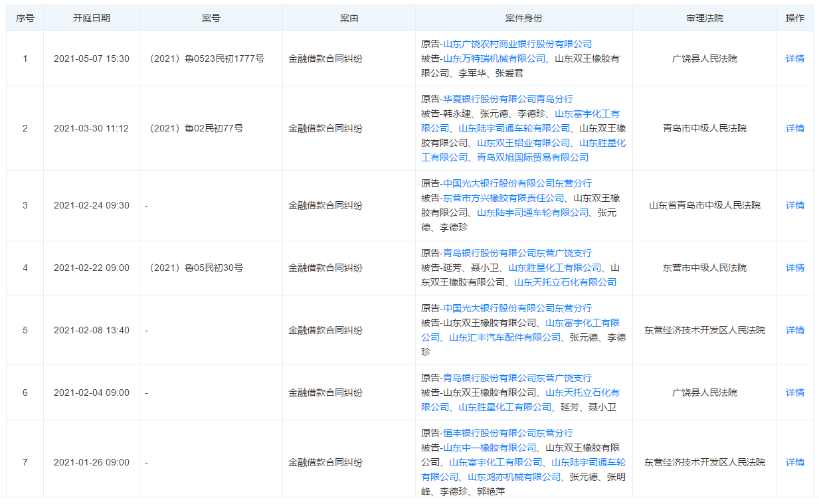Select the date 2021-03-30 11:12
The image size is (819, 504).
(92, 128)
